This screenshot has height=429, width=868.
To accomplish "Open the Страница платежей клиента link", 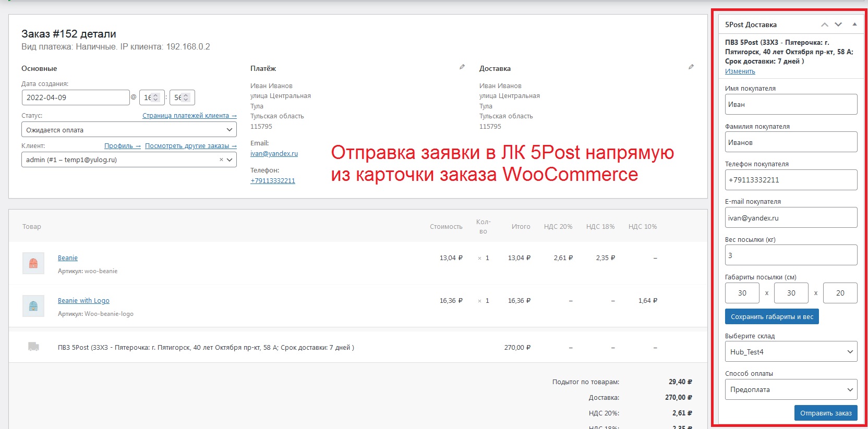I will tap(189, 116).
